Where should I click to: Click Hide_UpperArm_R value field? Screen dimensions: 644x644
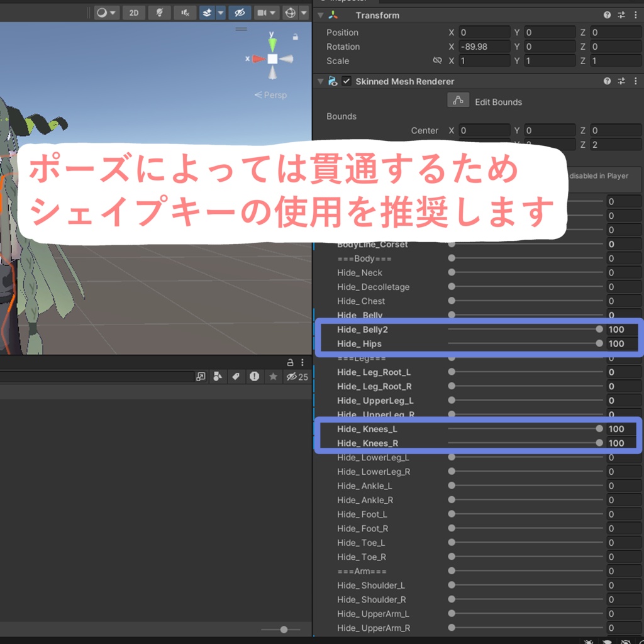click(625, 628)
